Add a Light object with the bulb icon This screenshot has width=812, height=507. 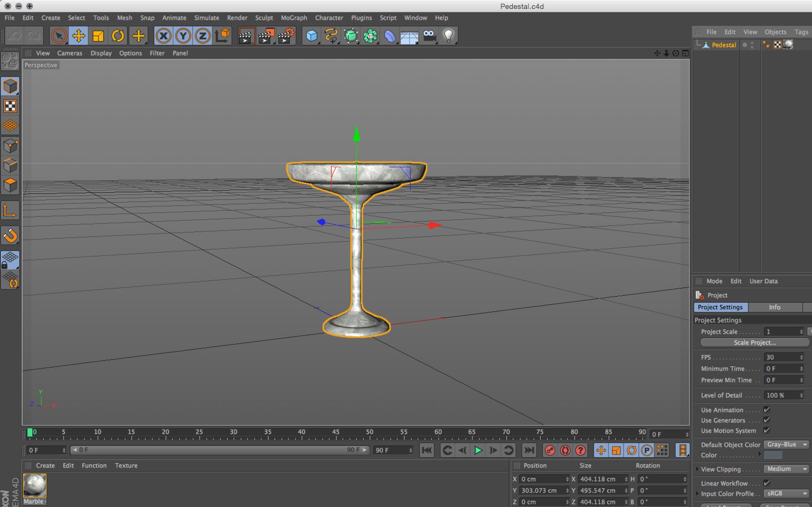[x=449, y=36]
